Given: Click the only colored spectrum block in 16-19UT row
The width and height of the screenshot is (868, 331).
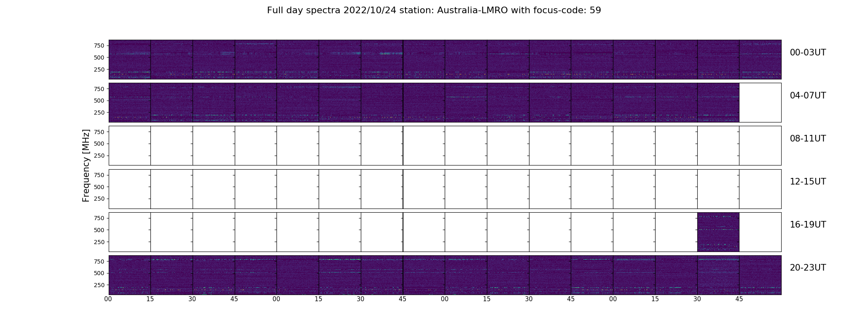Looking at the screenshot, I should click(x=718, y=232).
